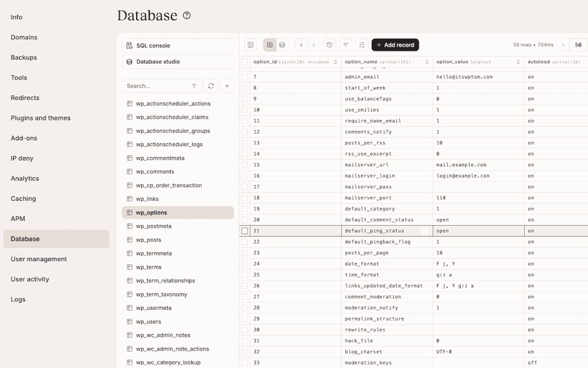This screenshot has width=588, height=368.
Task: Open the search filter dropdown icon
Action: 194,86
